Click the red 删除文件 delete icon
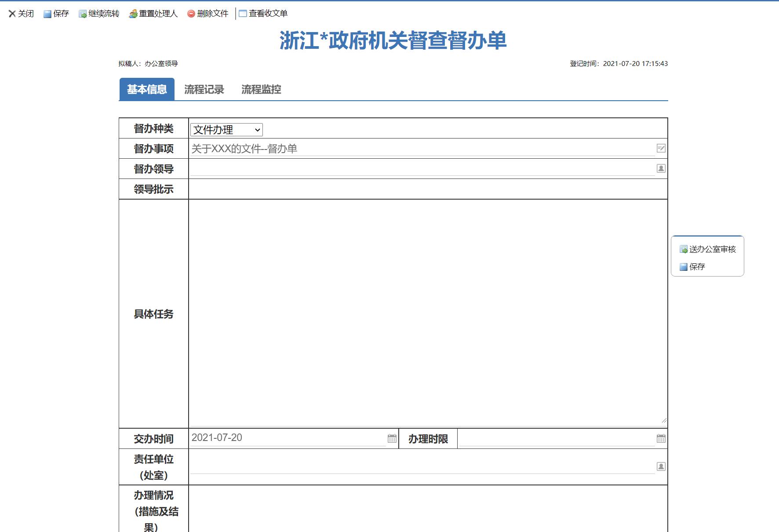Viewport: 779px width, 532px height. [x=191, y=14]
